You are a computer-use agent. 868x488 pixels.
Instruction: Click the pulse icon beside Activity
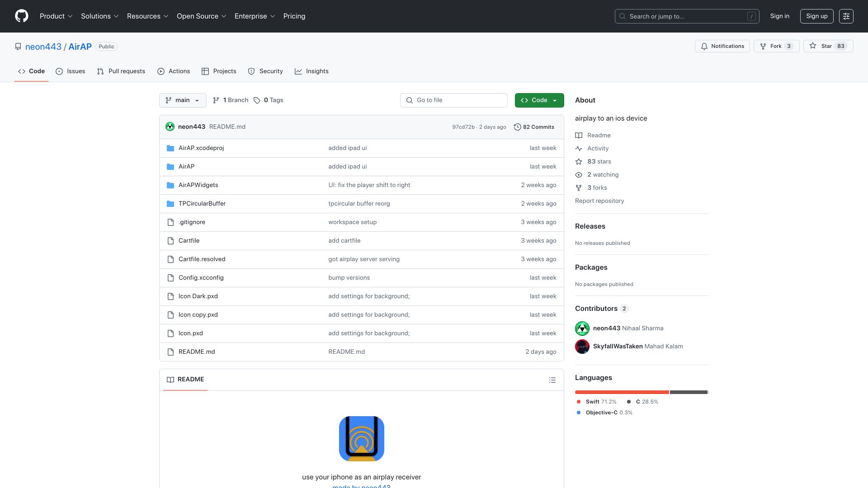579,149
